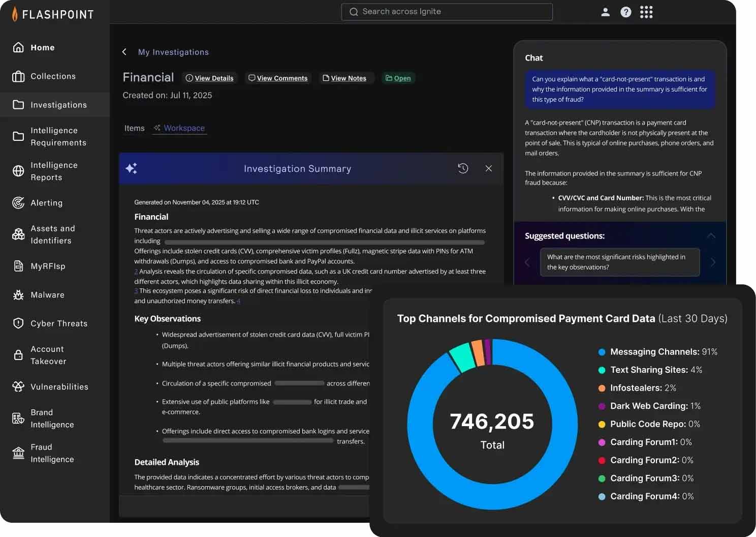Screen dimensions: 756x537
Task: Click the Carding Forum4: 0% legend entry
Action: (646, 496)
